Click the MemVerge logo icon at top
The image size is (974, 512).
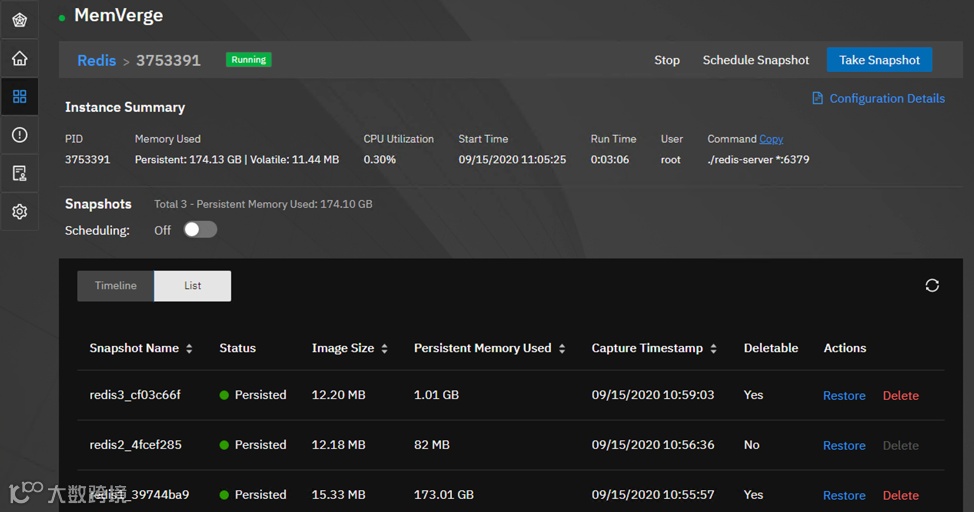(x=20, y=20)
